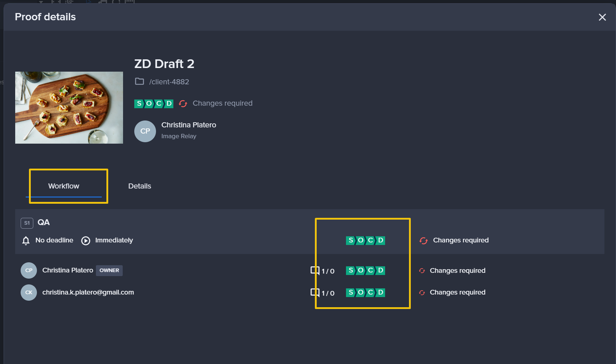
Task: Click the CK avatar icon
Action: (x=29, y=292)
